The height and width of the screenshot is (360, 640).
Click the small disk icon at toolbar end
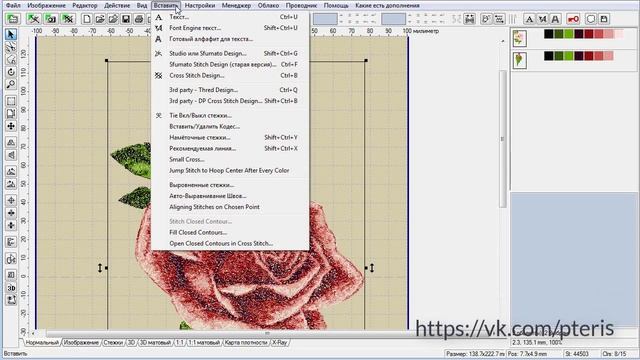604,19
